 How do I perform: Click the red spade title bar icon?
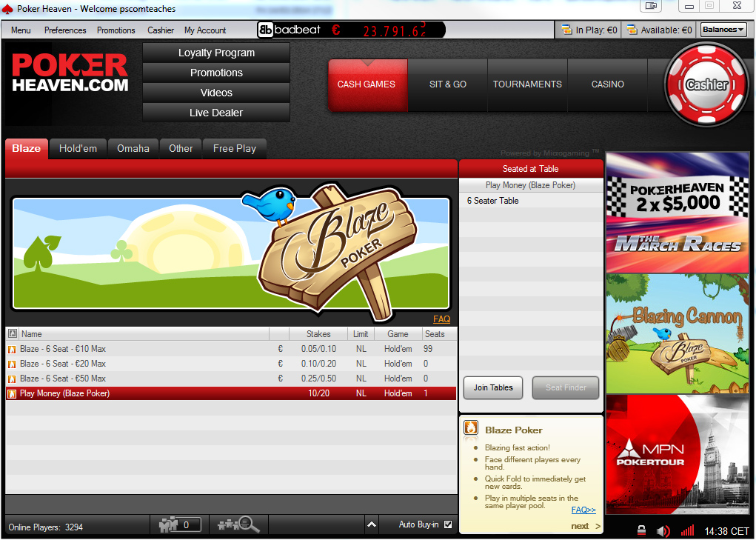[7, 9]
